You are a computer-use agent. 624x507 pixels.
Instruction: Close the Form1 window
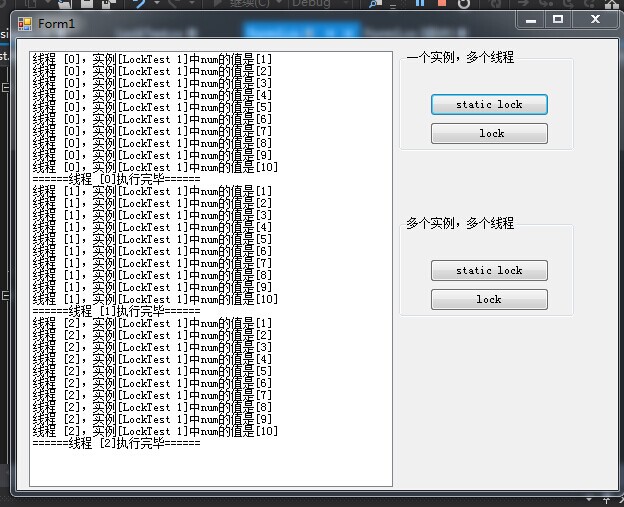click(x=595, y=20)
